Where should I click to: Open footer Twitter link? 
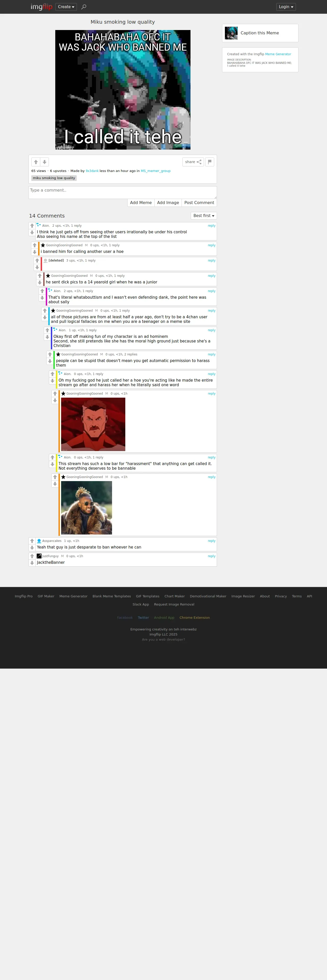[143, 618]
